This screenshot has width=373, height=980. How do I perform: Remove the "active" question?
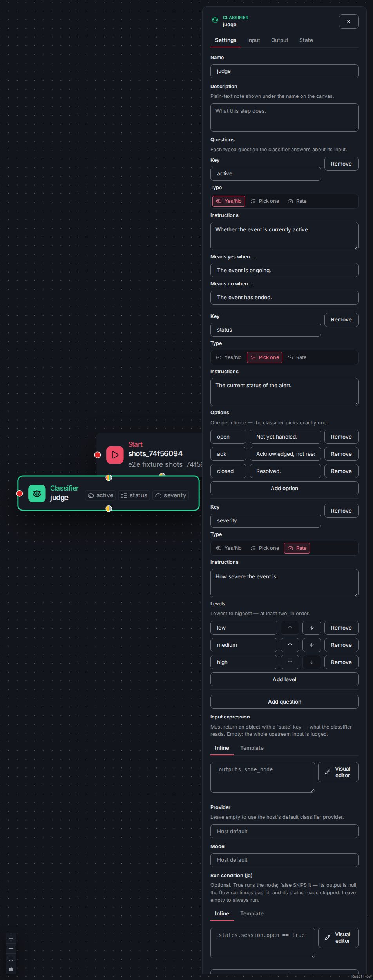[341, 164]
